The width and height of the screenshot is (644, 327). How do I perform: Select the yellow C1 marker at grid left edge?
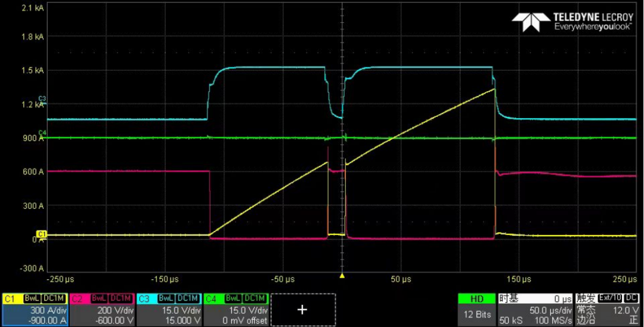pyautogui.click(x=42, y=233)
